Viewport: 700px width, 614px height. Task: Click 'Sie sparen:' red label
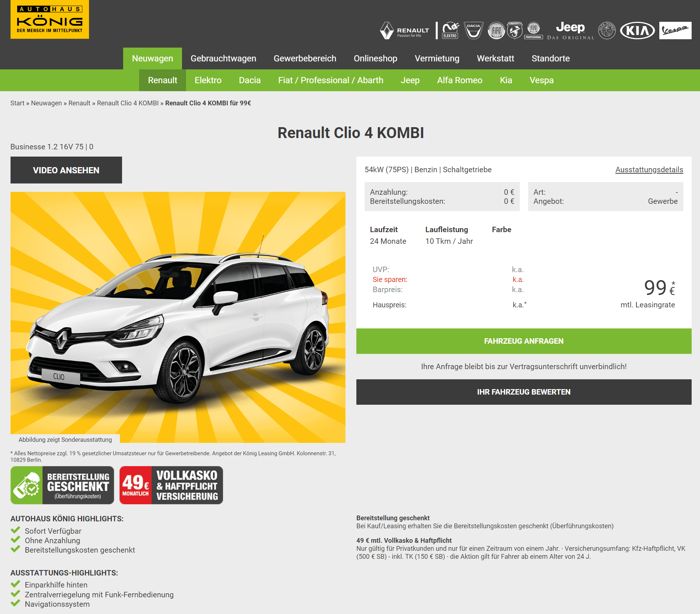[x=390, y=279]
